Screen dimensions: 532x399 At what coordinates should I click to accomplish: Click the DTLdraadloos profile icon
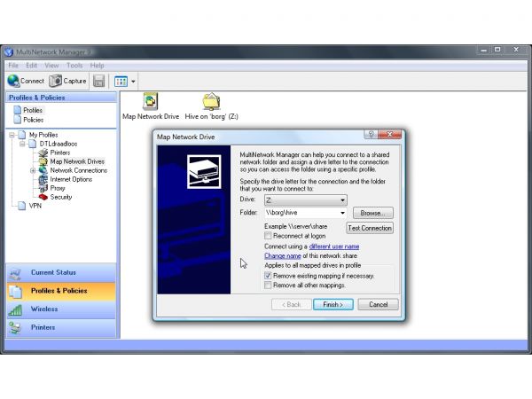click(33, 144)
